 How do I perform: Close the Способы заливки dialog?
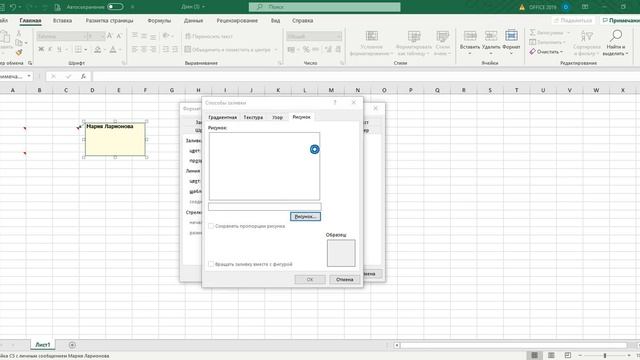353,103
